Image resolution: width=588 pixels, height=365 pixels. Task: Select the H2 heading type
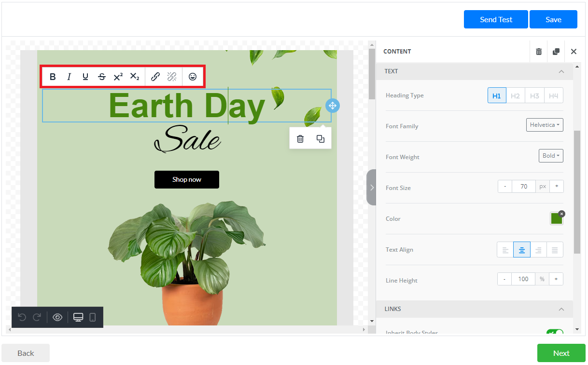click(515, 95)
